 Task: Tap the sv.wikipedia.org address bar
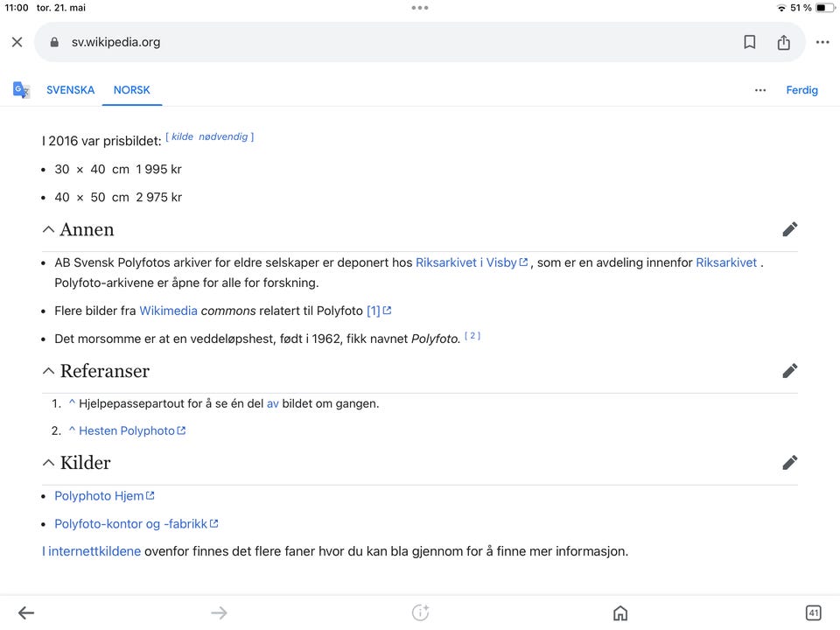419,42
